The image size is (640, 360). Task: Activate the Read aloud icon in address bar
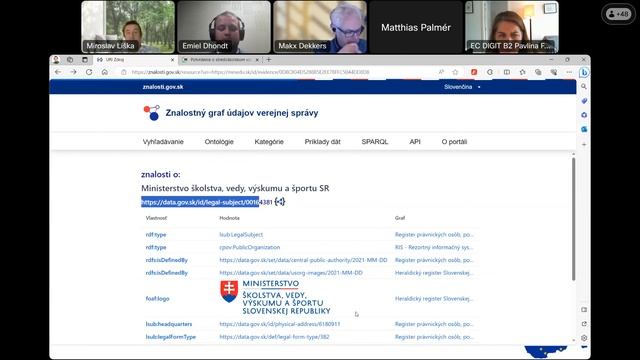click(x=441, y=72)
